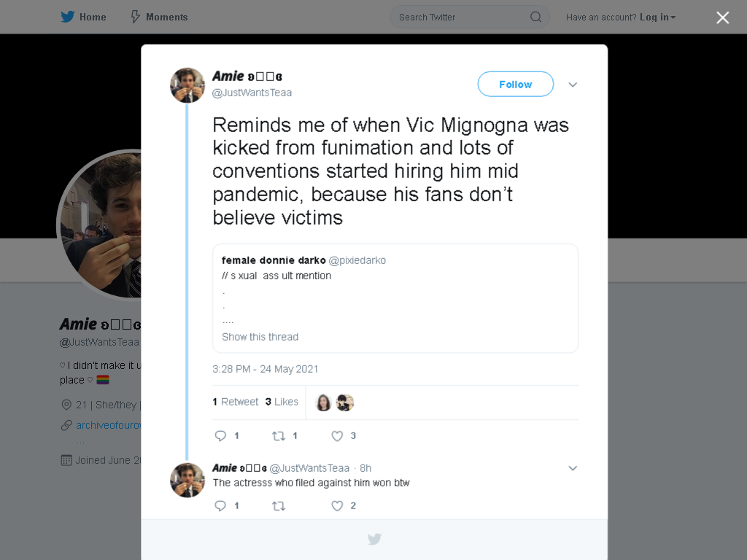This screenshot has height=560, width=747.
Task: Retweet the Vic Mignogna tweet
Action: (279, 436)
